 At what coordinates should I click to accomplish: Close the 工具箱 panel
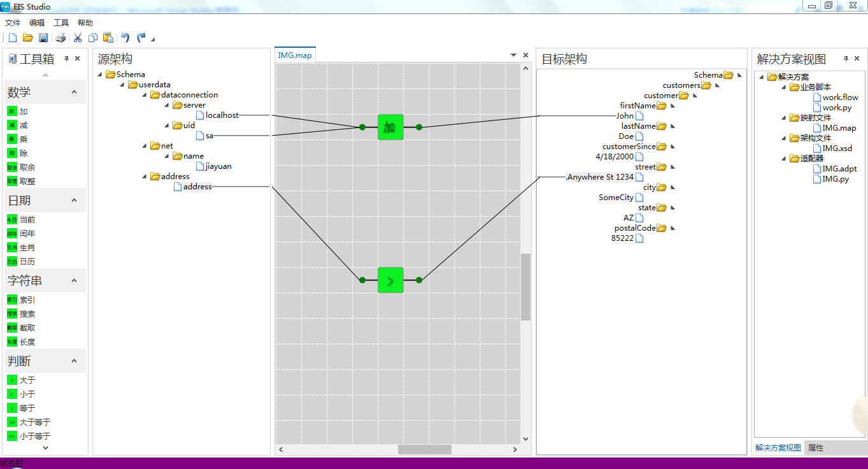(x=78, y=59)
